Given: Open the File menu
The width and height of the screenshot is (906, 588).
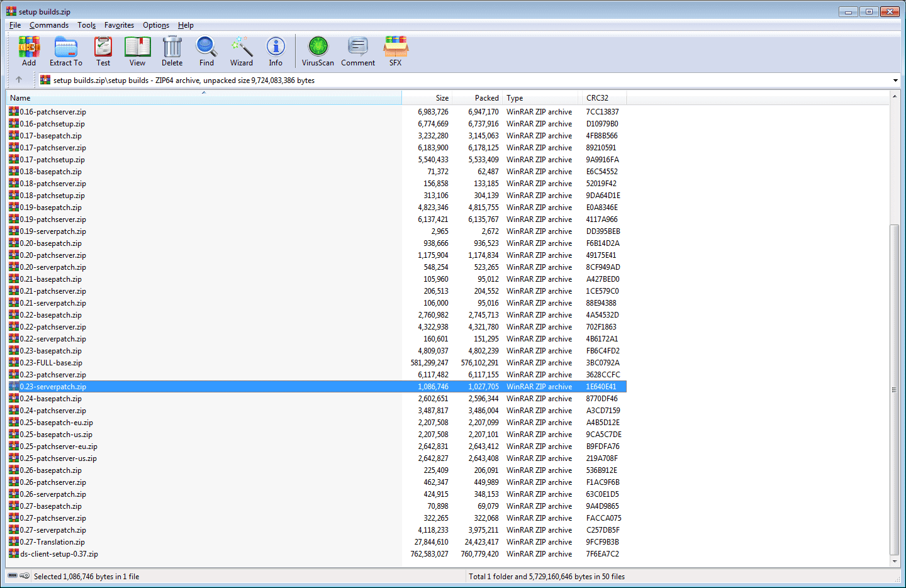Looking at the screenshot, I should point(15,25).
